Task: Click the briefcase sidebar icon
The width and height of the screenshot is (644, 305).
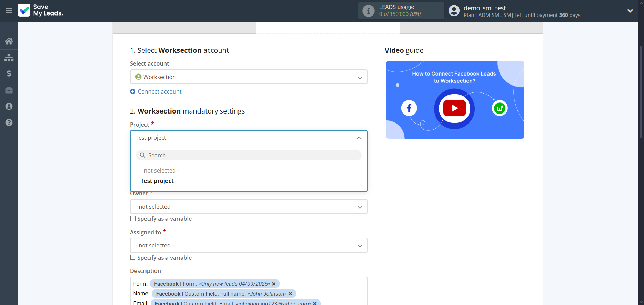Action: [9, 90]
